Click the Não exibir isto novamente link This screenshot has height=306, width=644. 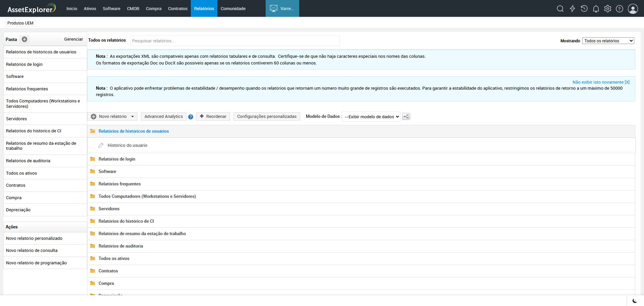(x=601, y=82)
